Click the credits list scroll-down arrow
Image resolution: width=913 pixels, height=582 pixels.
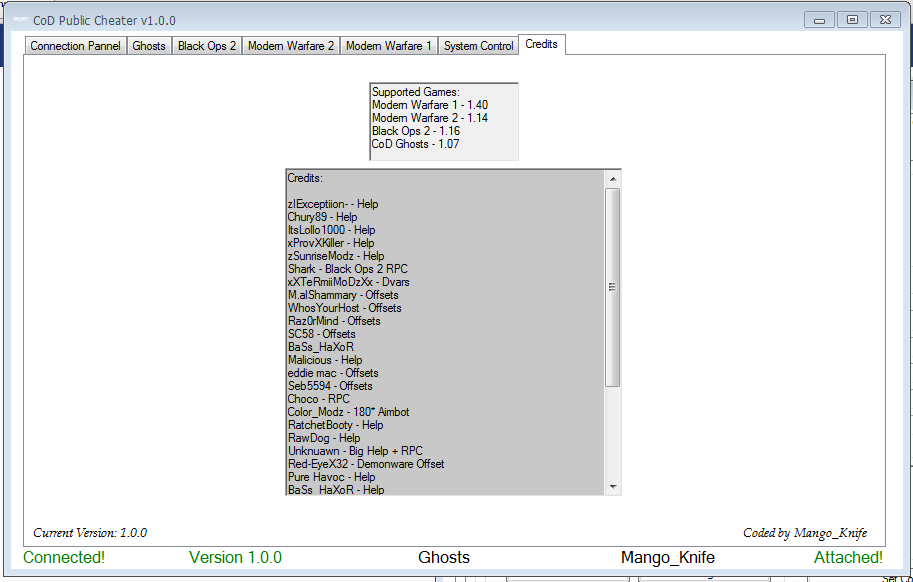click(x=613, y=487)
